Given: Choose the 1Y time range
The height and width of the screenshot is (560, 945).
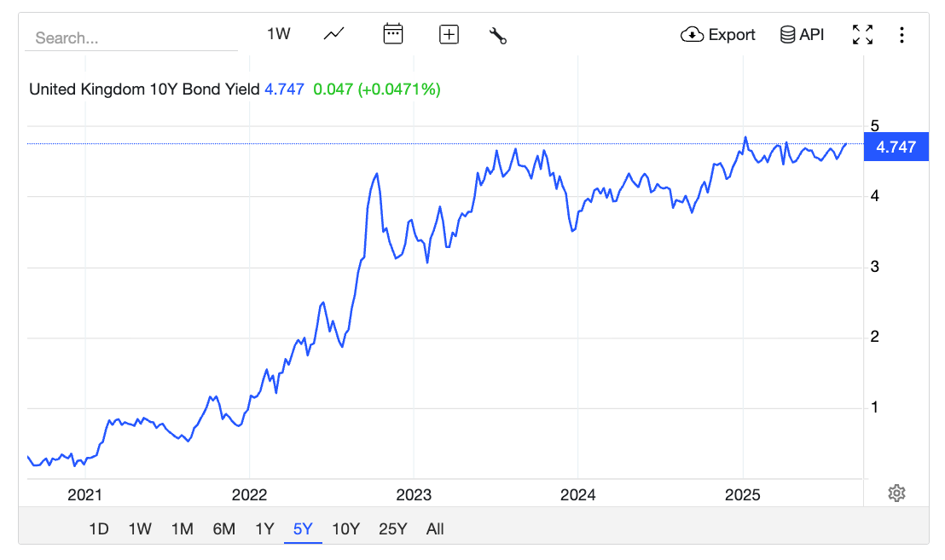Looking at the screenshot, I should point(264,528).
